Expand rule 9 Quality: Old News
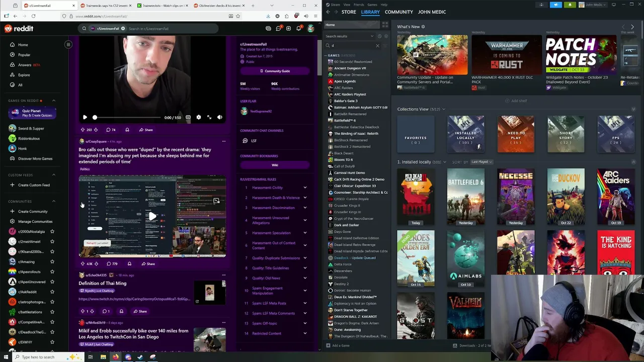The width and height of the screenshot is (644, 362). pos(305,278)
